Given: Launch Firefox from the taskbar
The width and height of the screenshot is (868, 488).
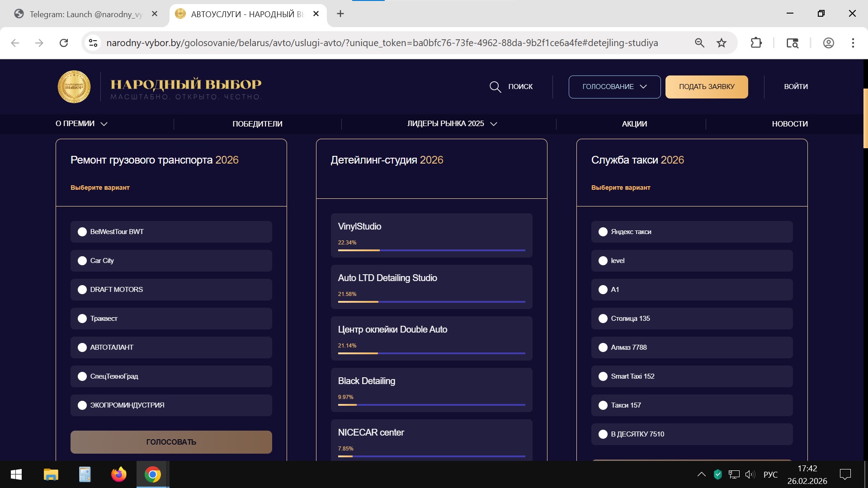Looking at the screenshot, I should pyautogui.click(x=118, y=474).
